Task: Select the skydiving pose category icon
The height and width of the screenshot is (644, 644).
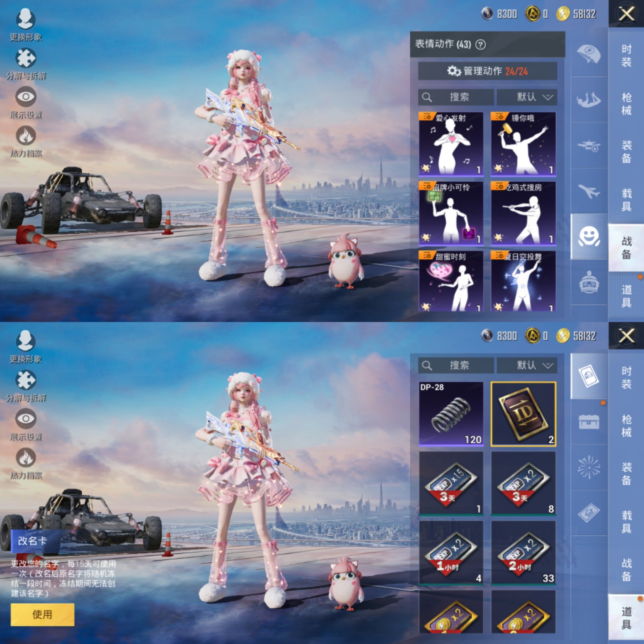Action: 589,100
